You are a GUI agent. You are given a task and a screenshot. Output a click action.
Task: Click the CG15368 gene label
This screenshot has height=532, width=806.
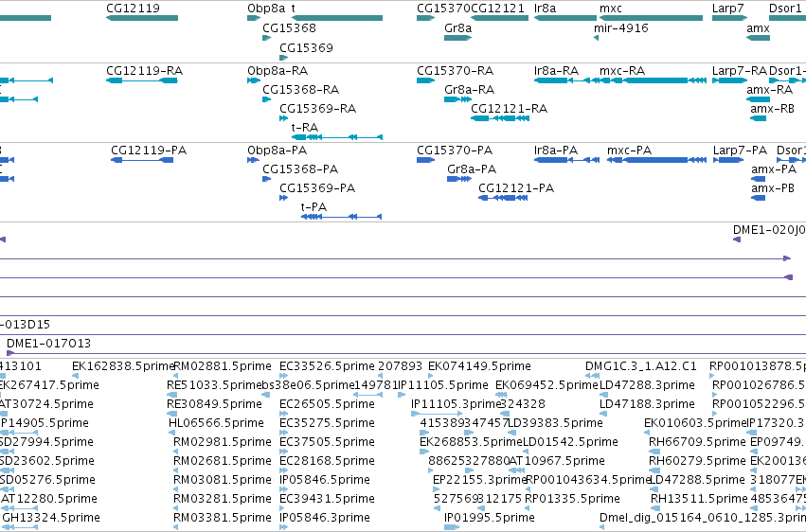coord(289,27)
